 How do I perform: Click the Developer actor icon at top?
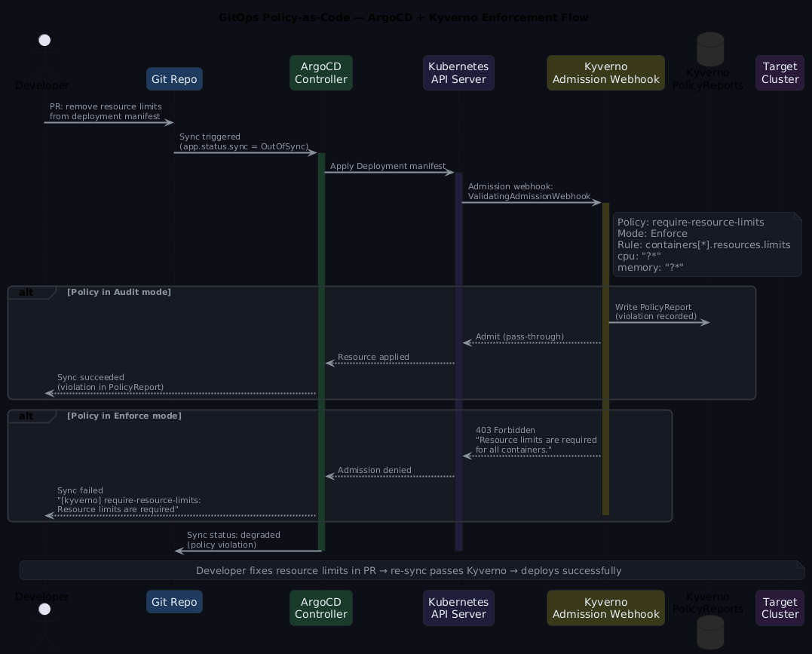pos(44,56)
